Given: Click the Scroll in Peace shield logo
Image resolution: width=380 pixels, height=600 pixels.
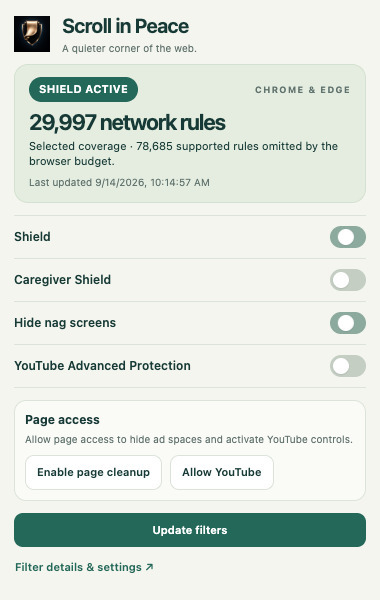Looking at the screenshot, I should point(32,34).
